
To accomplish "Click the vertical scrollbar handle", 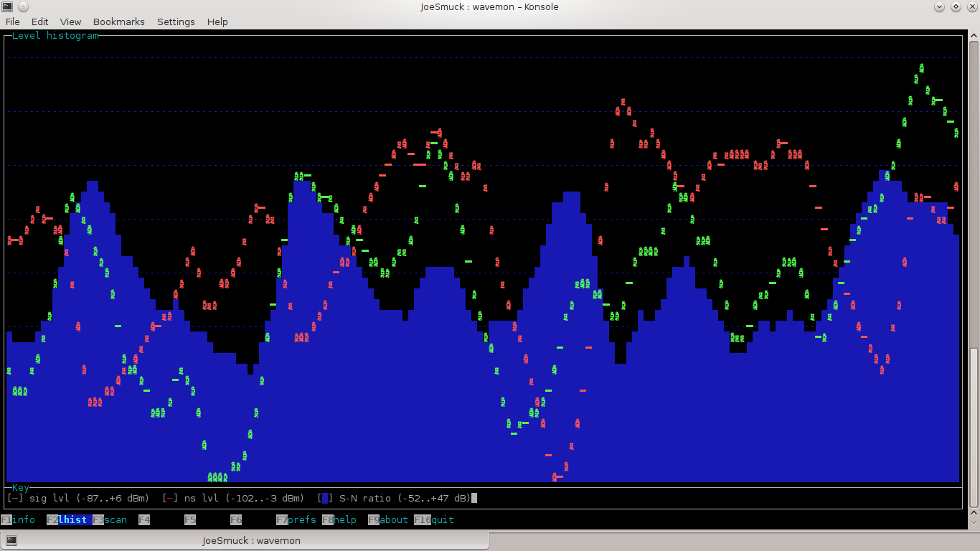I will point(974,427).
